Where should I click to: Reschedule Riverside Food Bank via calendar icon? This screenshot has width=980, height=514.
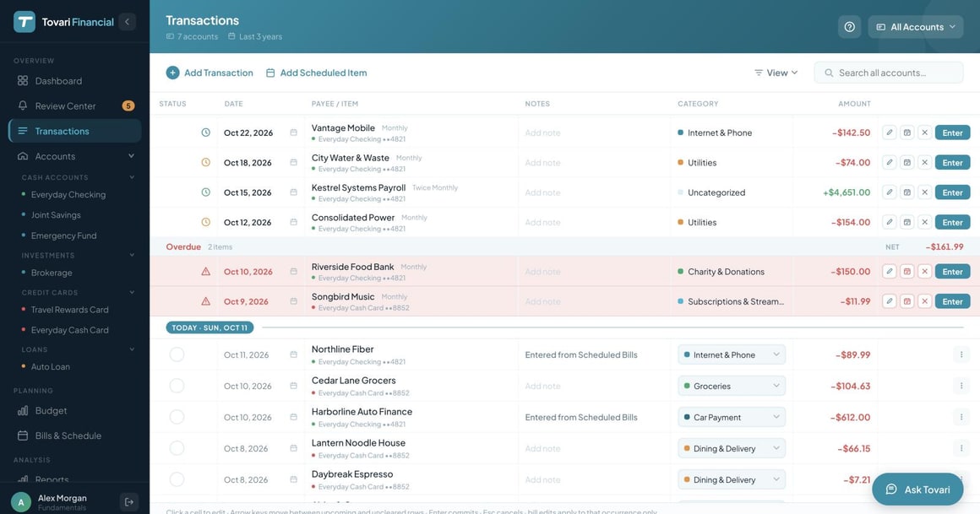click(x=906, y=272)
